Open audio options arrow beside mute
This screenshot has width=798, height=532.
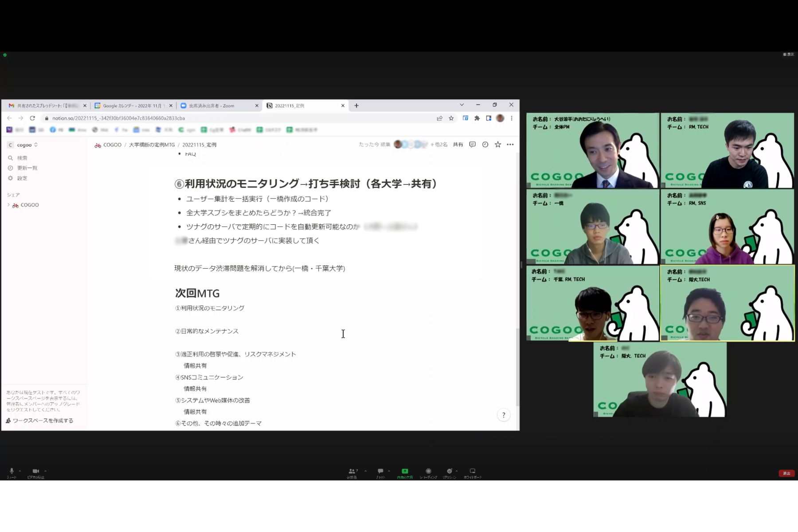(20, 471)
